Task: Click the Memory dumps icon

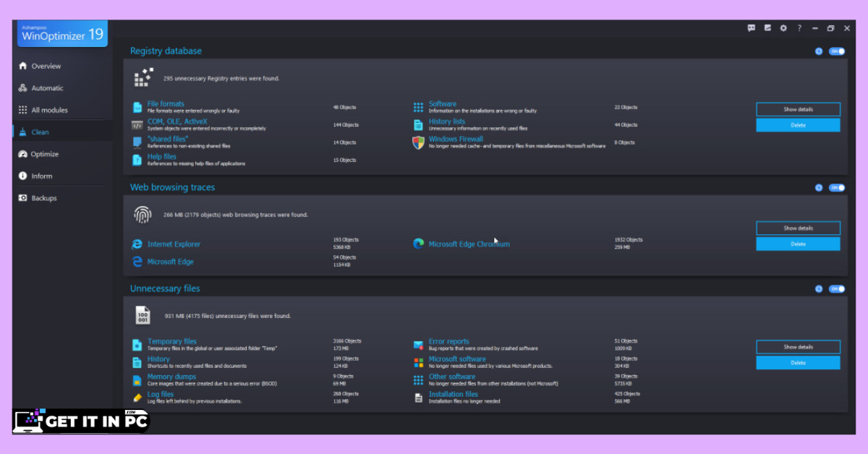Action: pyautogui.click(x=137, y=380)
